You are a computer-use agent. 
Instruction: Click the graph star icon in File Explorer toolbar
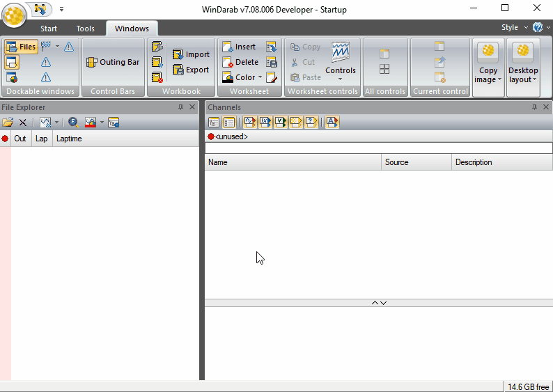point(45,123)
